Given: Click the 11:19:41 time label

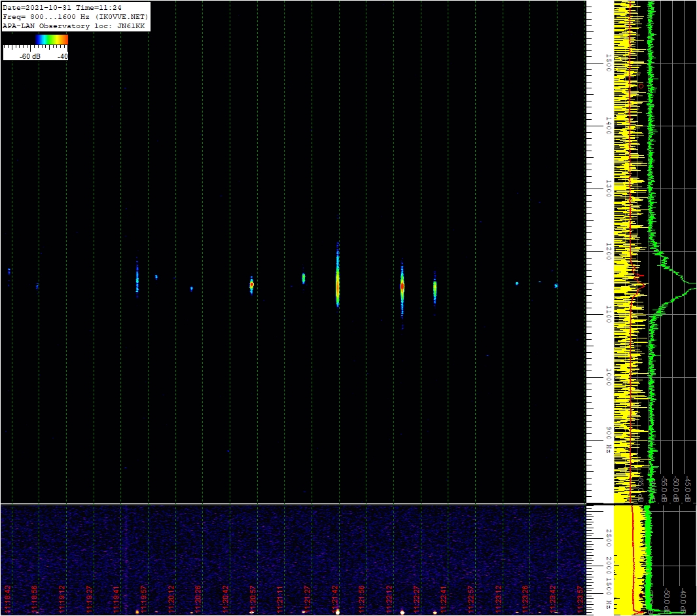Looking at the screenshot, I should [116, 599].
